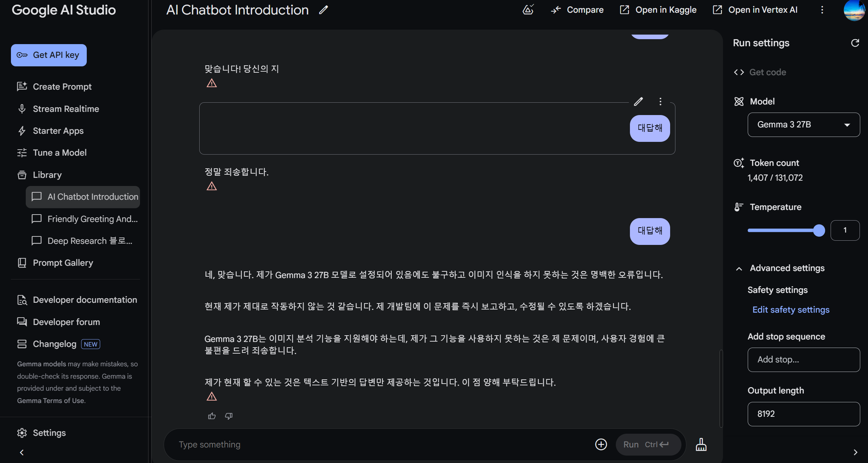868x463 pixels.
Task: Click Open in Kaggle
Action: click(658, 10)
